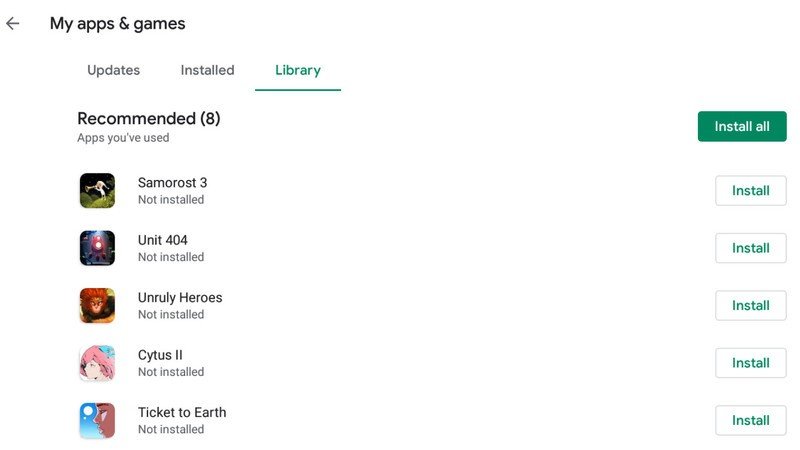Screen dimensions: 800x450
Task: Click the Cytus II title text
Action: click(x=160, y=355)
